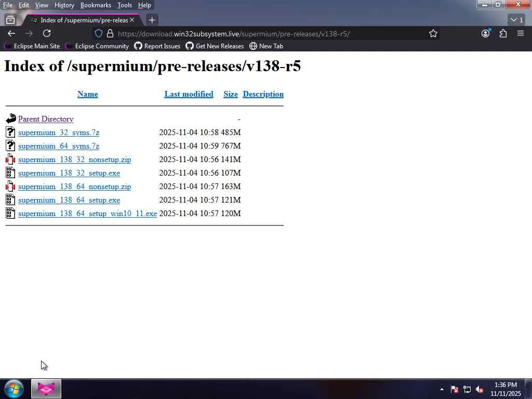
Task: Download supermium_138_32_setup.exe
Action: (x=69, y=173)
